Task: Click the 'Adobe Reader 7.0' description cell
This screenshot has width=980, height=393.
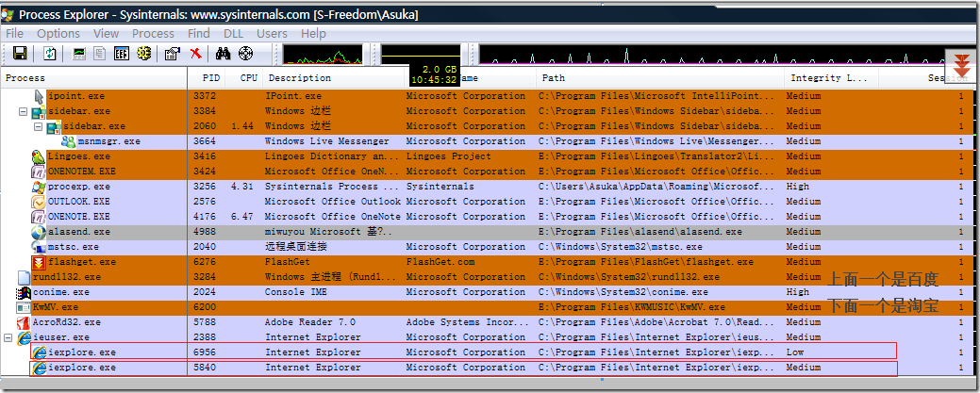Action: tap(310, 322)
